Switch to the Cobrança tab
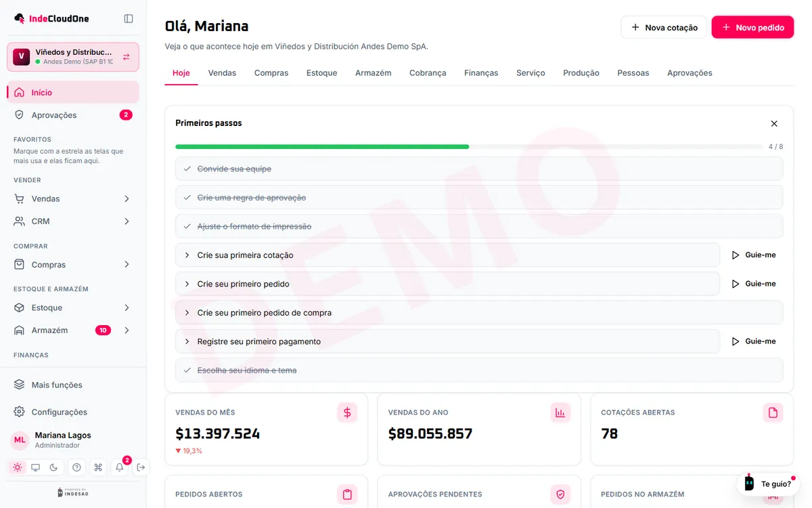Image resolution: width=812 pixels, height=508 pixels. [x=428, y=72]
